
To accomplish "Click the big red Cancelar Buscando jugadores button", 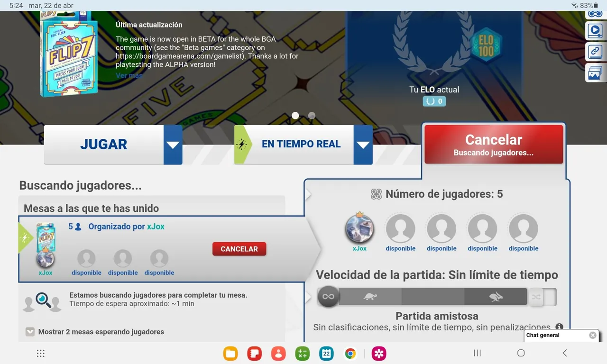I will [494, 145].
